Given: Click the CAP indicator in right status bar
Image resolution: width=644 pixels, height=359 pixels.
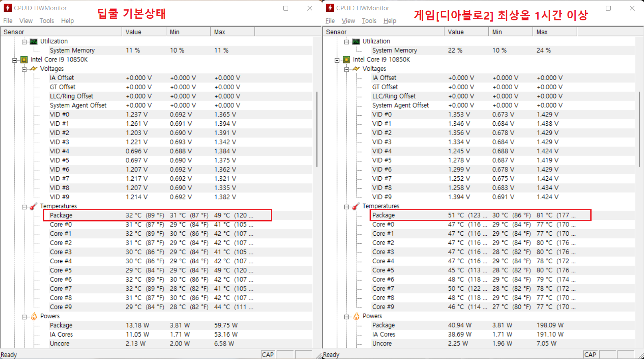Looking at the screenshot, I should pyautogui.click(x=590, y=355).
